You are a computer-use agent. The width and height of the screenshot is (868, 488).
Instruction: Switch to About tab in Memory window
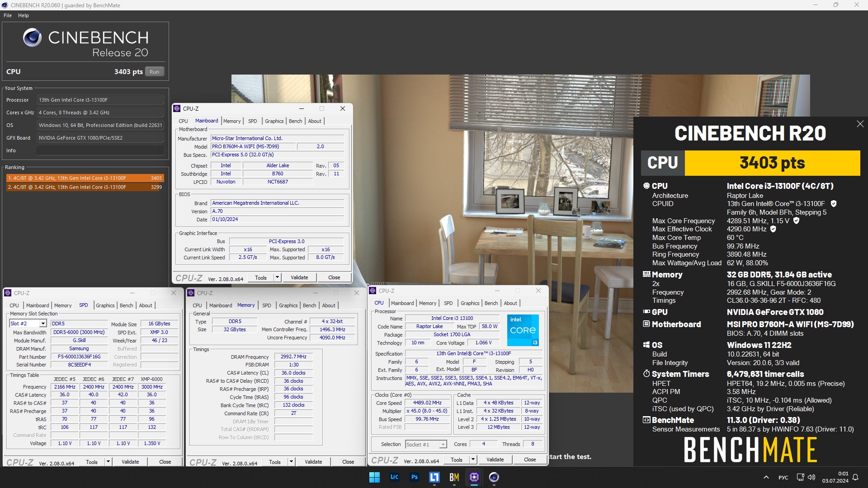(329, 305)
